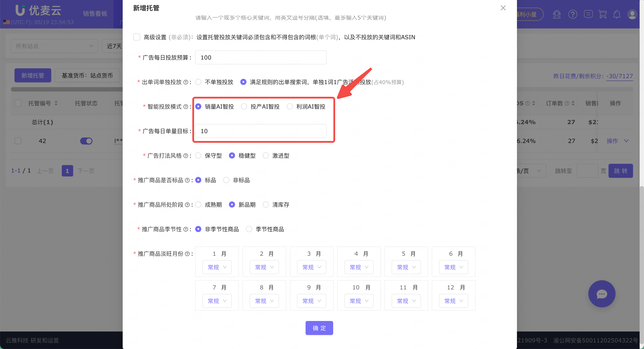Click the page vertical scrollbar
The height and width of the screenshot is (349, 644).
642,265
